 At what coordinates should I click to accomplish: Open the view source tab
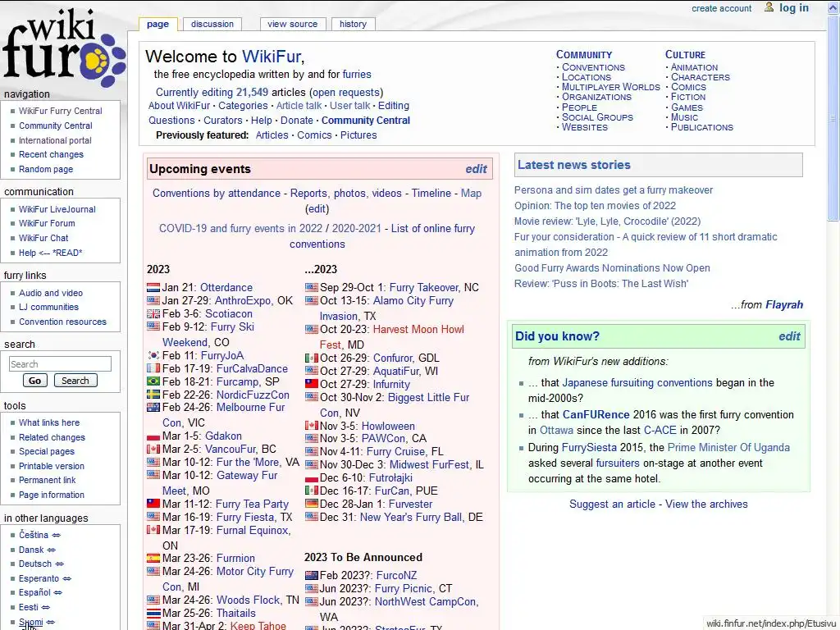click(293, 24)
